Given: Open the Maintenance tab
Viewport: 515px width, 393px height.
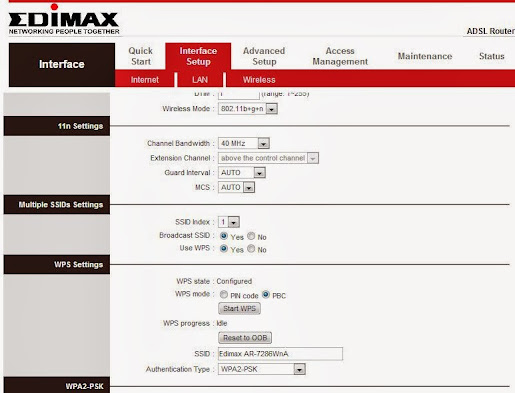Looking at the screenshot, I should tap(425, 56).
